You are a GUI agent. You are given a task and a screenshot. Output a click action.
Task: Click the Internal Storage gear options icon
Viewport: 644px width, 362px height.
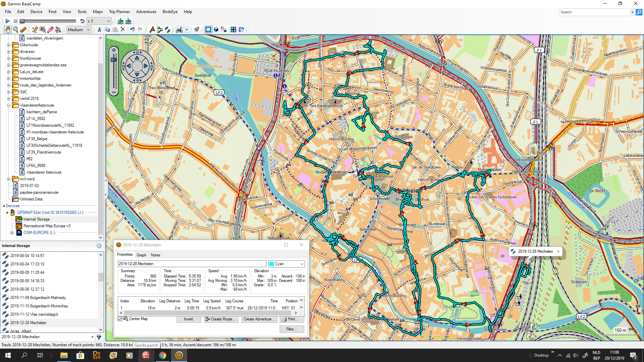tap(99, 246)
